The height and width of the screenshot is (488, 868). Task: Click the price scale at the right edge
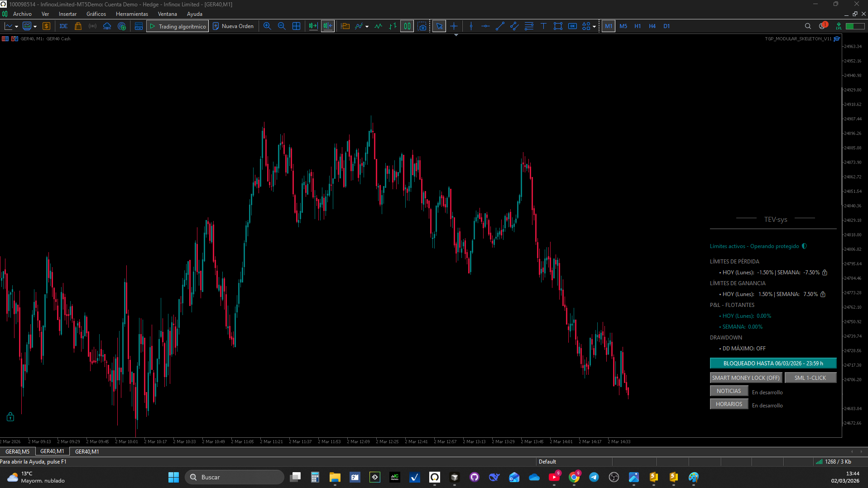coord(854,226)
